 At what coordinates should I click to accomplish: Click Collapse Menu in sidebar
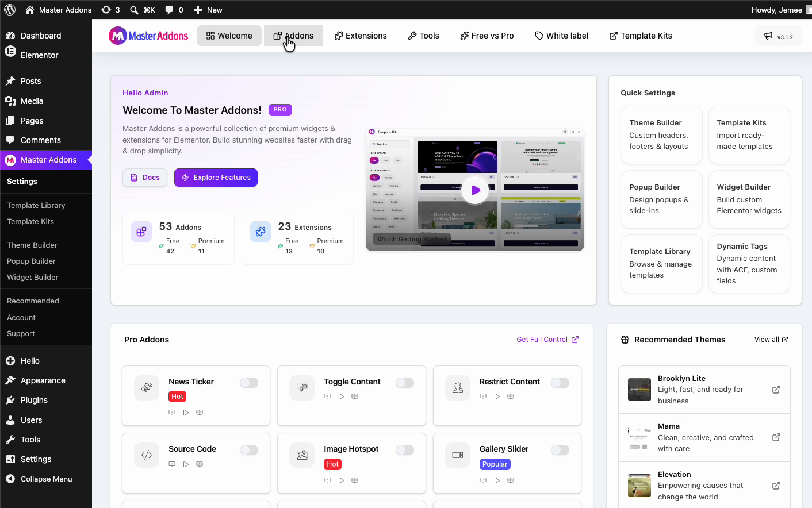tap(46, 479)
